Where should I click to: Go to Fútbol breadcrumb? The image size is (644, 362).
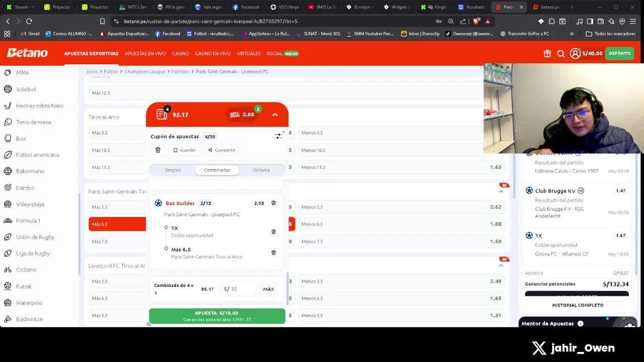[x=111, y=71]
